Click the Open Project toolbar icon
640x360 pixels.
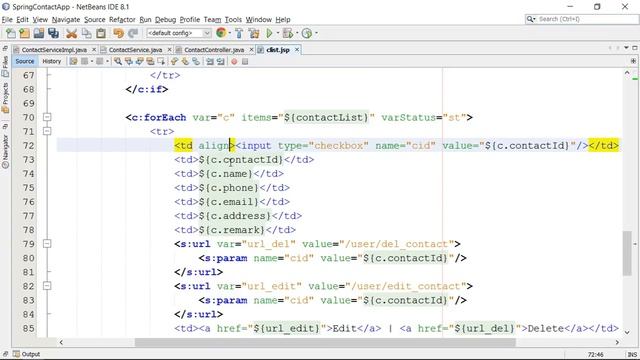(x=39, y=33)
